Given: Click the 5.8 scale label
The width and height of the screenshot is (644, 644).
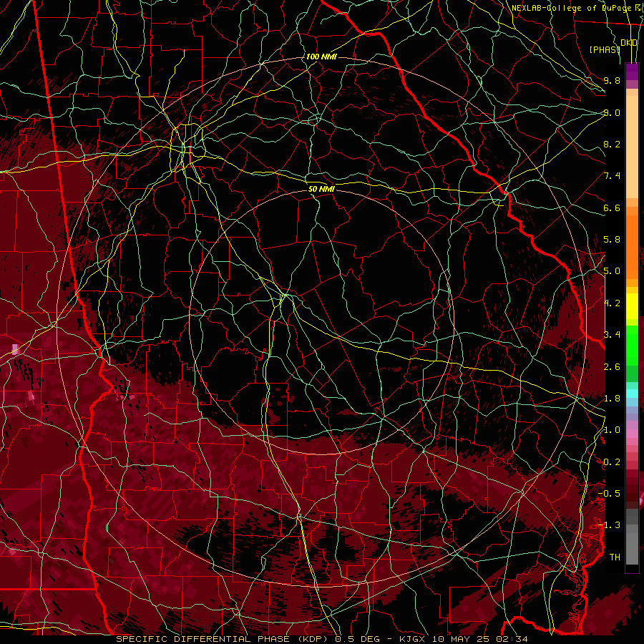Looking at the screenshot, I should 612,240.
